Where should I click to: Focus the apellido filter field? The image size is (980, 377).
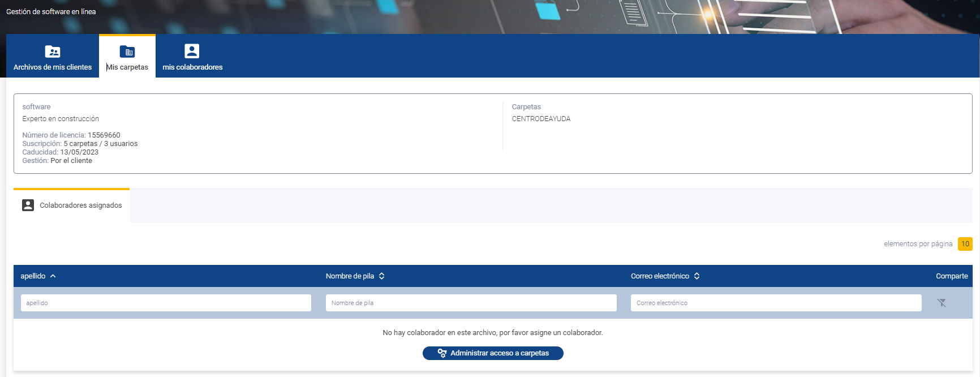[166, 303]
